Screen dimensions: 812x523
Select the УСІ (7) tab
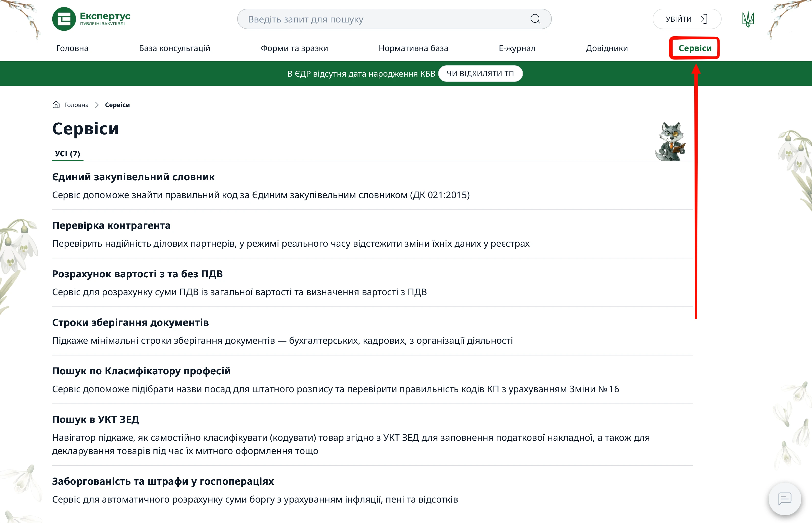click(x=68, y=154)
